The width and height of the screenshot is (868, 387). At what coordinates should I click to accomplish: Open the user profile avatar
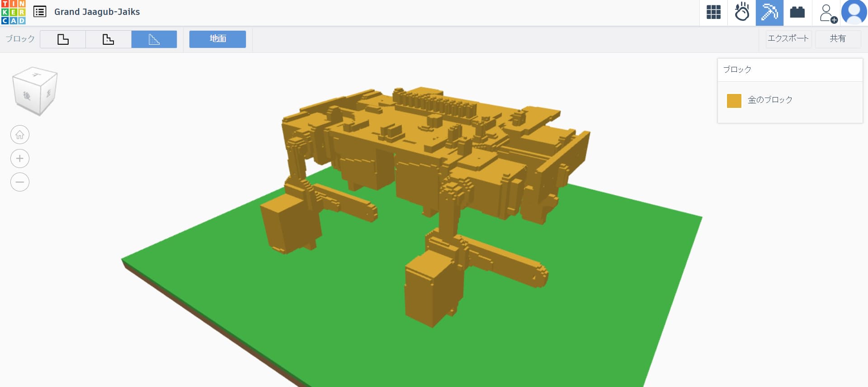coord(854,12)
